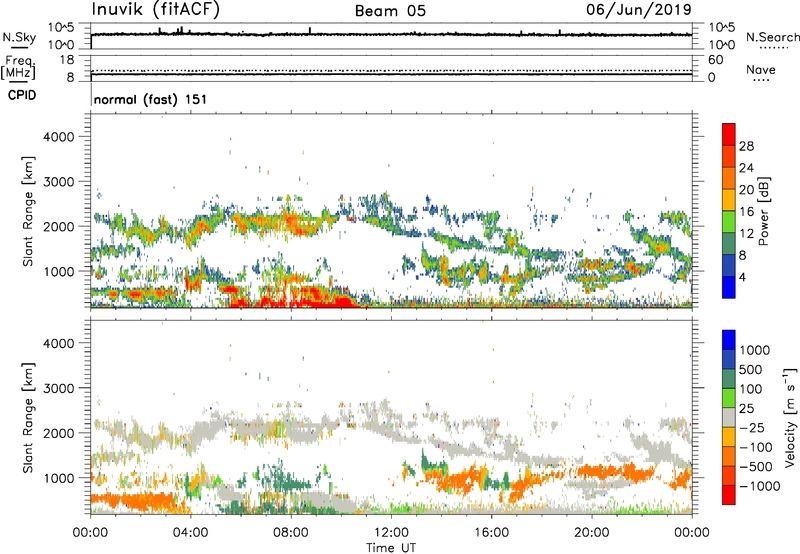Click the 'Nave' legend label
The image size is (800, 554).
(761, 70)
